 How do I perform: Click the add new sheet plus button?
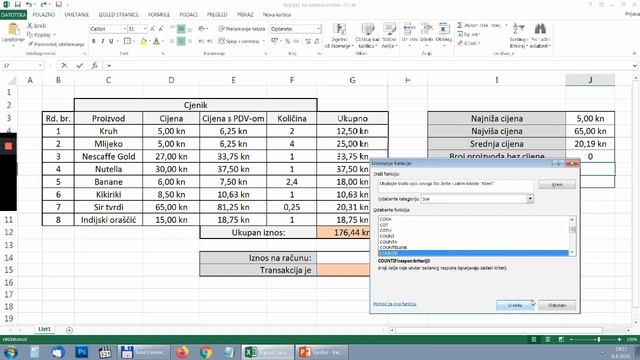click(69, 330)
